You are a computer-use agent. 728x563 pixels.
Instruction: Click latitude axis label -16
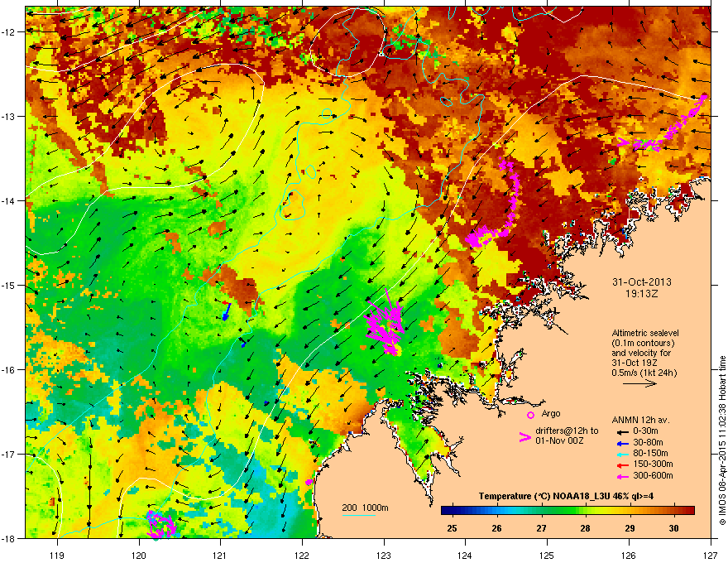[9, 369]
